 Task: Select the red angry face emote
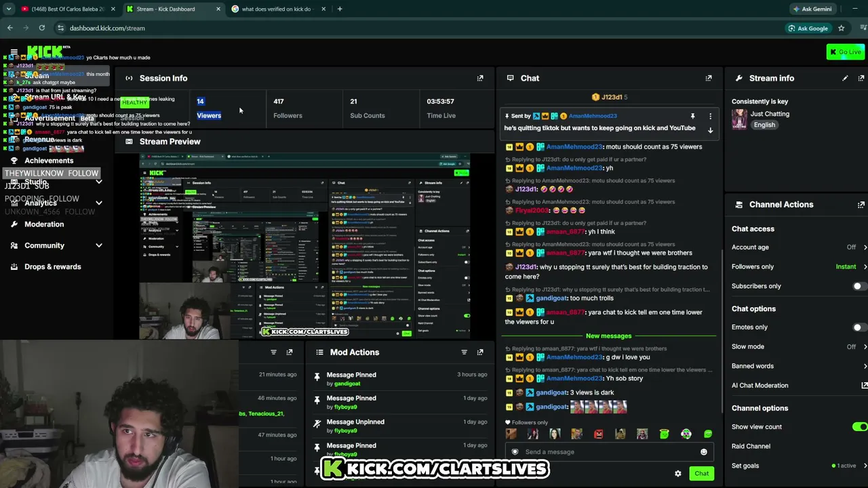point(599,434)
